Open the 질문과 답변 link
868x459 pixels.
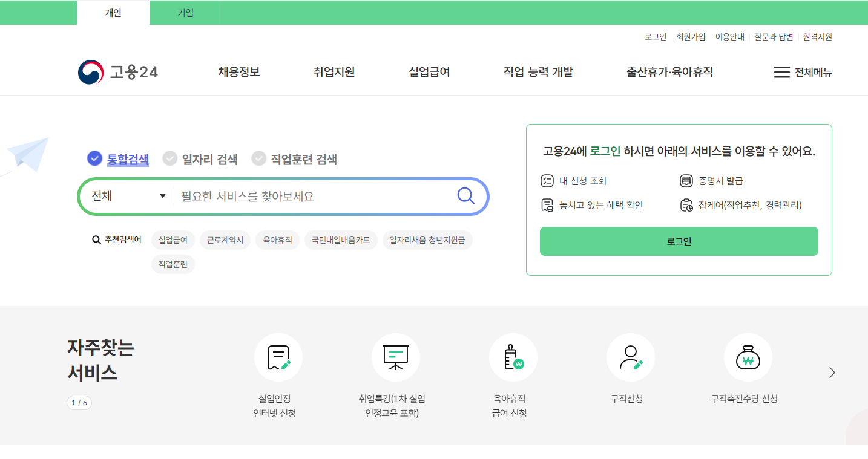coord(774,37)
